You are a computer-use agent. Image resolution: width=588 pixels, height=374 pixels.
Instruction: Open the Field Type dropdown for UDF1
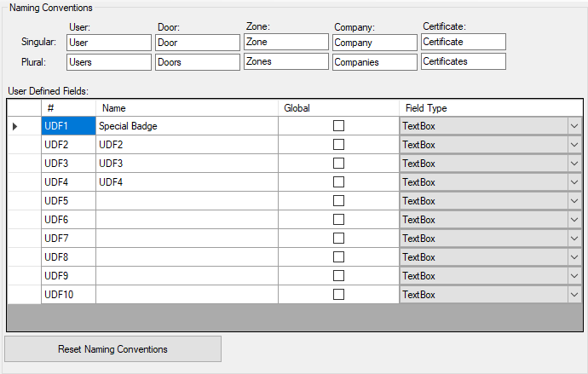point(574,126)
